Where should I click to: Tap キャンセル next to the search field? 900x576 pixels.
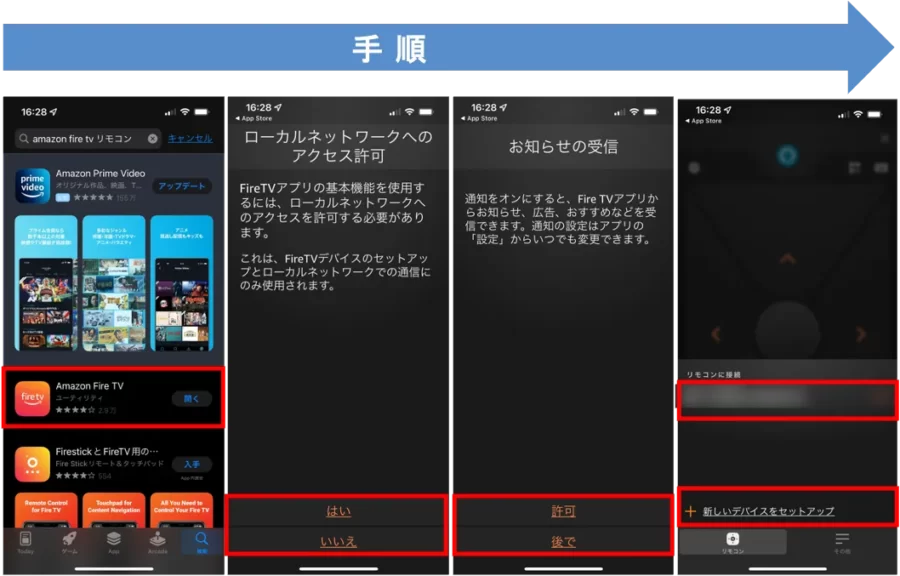(190, 138)
